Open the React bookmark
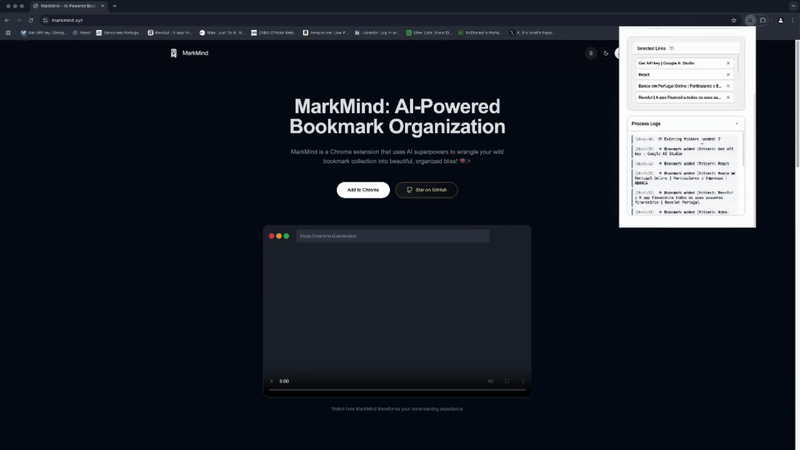 [82, 33]
